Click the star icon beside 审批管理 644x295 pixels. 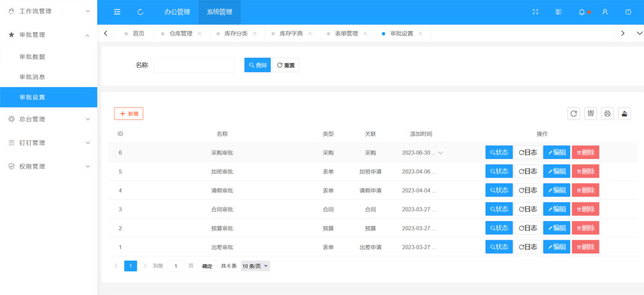[x=12, y=35]
